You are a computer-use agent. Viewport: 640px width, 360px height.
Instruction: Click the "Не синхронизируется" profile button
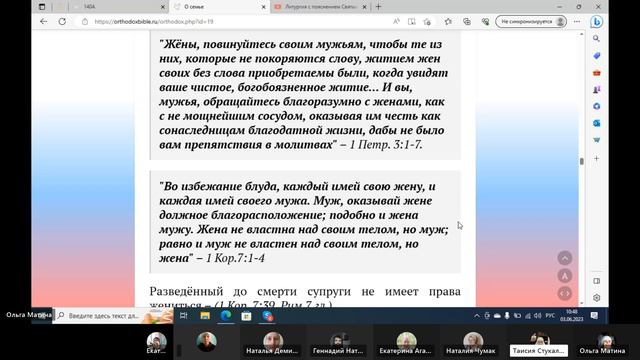531,22
